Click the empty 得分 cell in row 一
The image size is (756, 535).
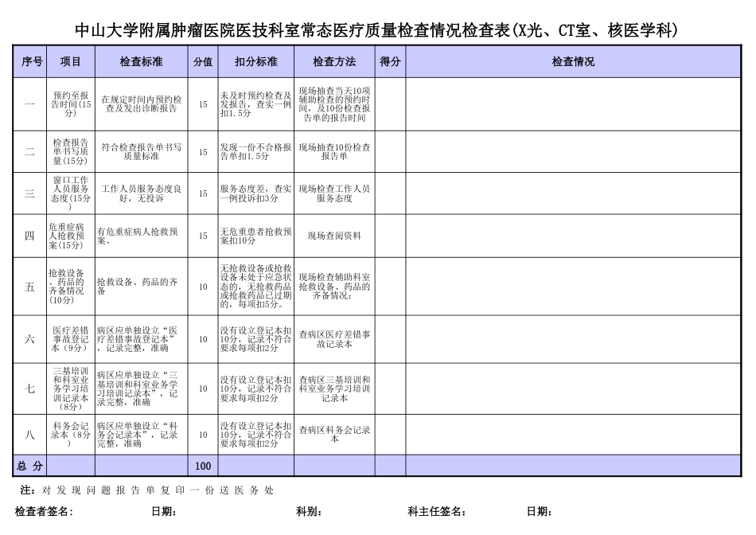tap(391, 104)
